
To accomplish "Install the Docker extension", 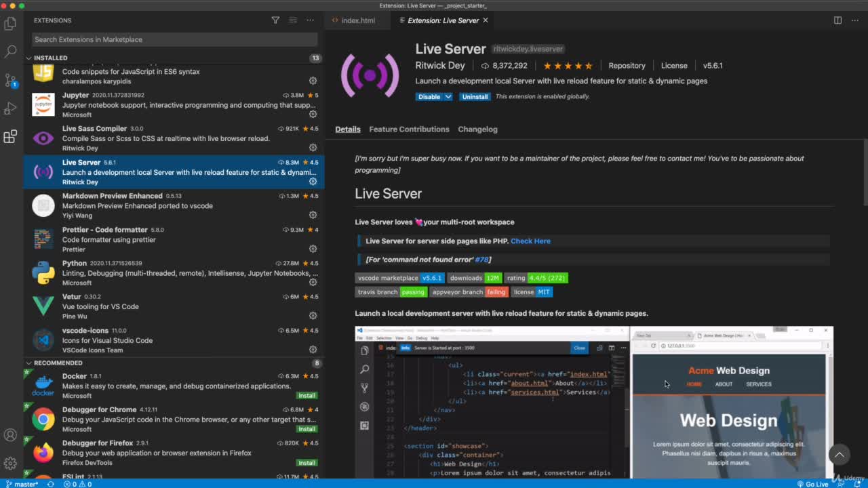I will tap(307, 396).
